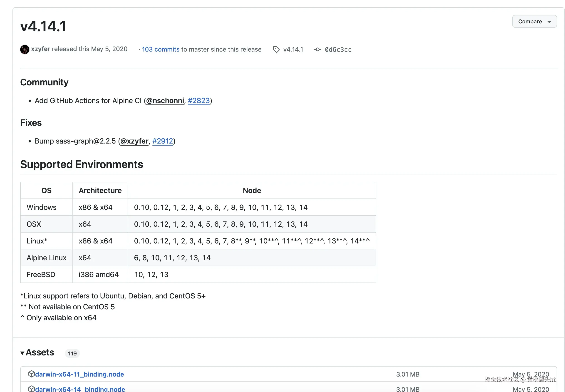The image size is (565, 392).
Task: Click xzyfer author name near release date
Action: click(x=40, y=49)
